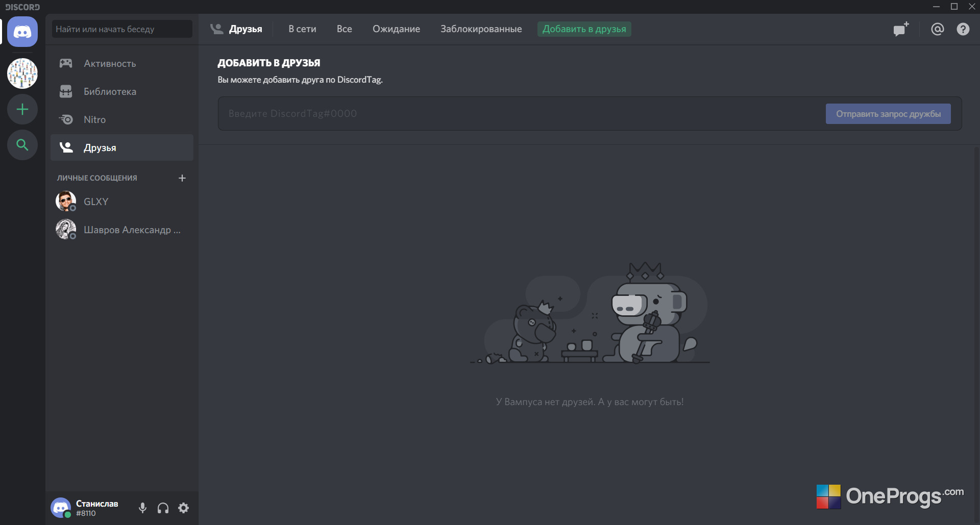Close the Discord window
The width and height of the screenshot is (980, 525).
972,7
